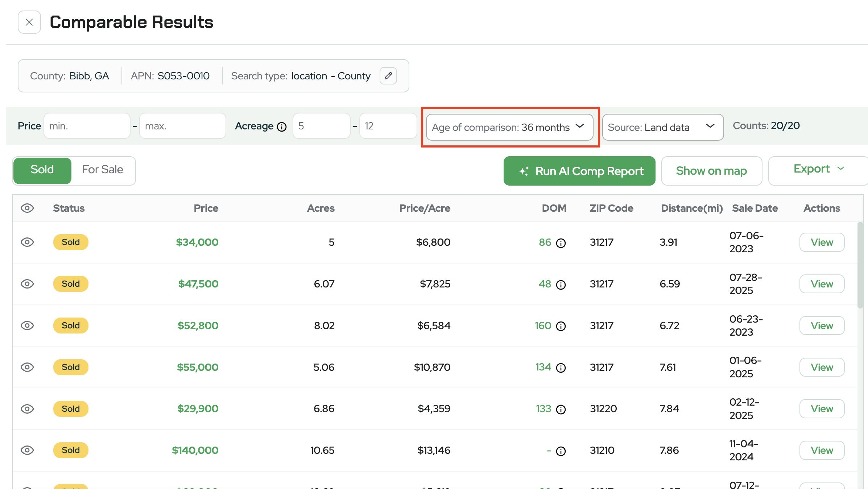Toggle visibility of the $34,000 sold row

[27, 242]
